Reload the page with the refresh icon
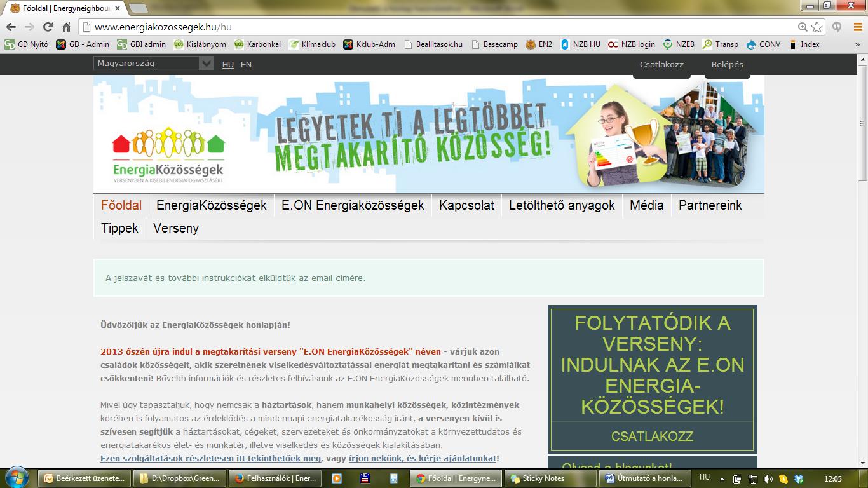Viewport: 868px width, 488px height. coord(48,27)
